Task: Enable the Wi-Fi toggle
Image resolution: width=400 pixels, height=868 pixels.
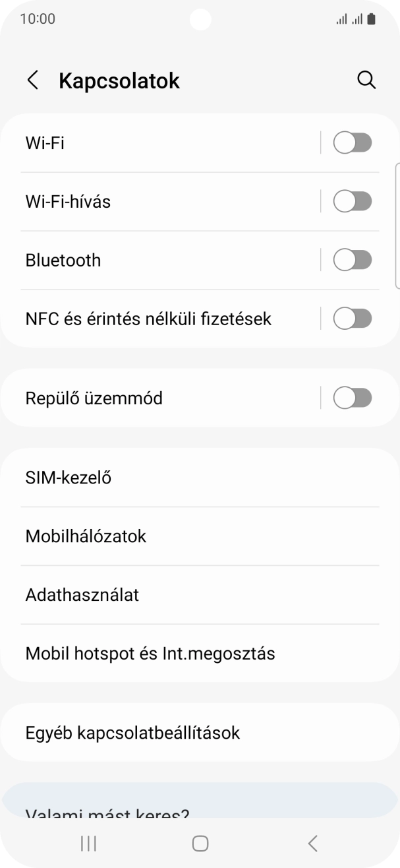Action: [352, 142]
